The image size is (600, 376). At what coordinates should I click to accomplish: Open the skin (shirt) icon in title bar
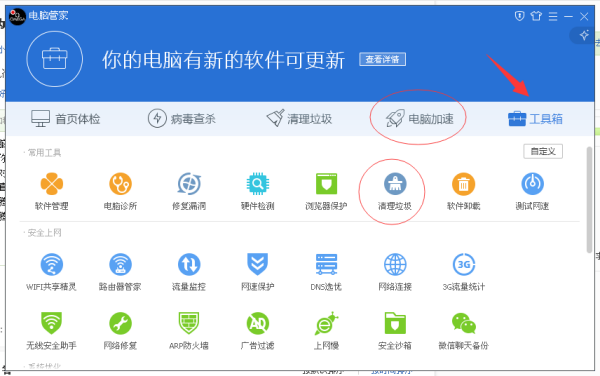[x=536, y=16]
